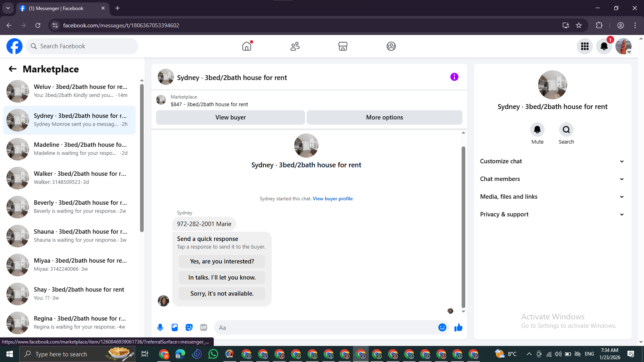The image size is (644, 362).
Task: Open the Windows notification center icon
Action: [x=631, y=354]
